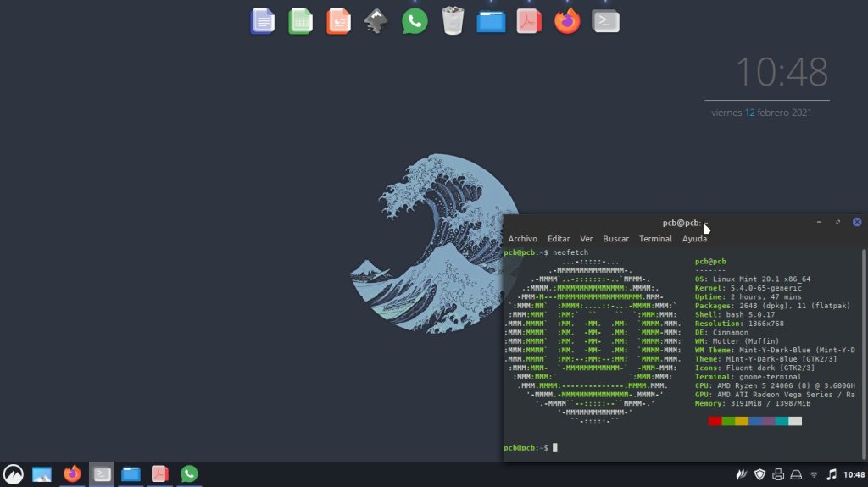
Task: Open the Archivo menu in terminal
Action: 522,239
